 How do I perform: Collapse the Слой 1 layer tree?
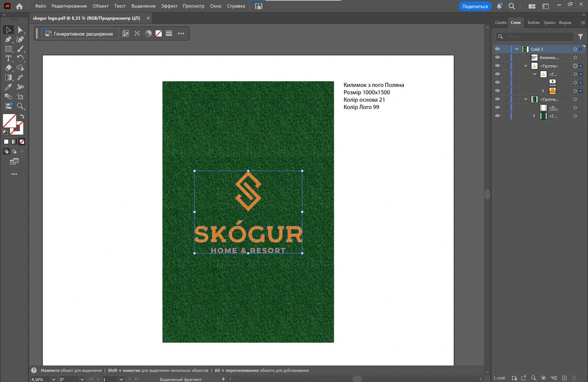(517, 49)
